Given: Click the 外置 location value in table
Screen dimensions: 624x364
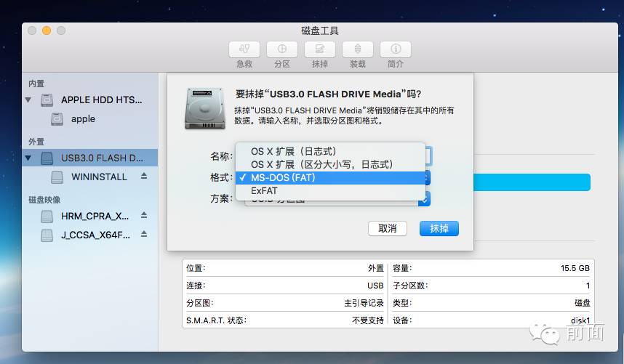Looking at the screenshot, I should click(376, 268).
